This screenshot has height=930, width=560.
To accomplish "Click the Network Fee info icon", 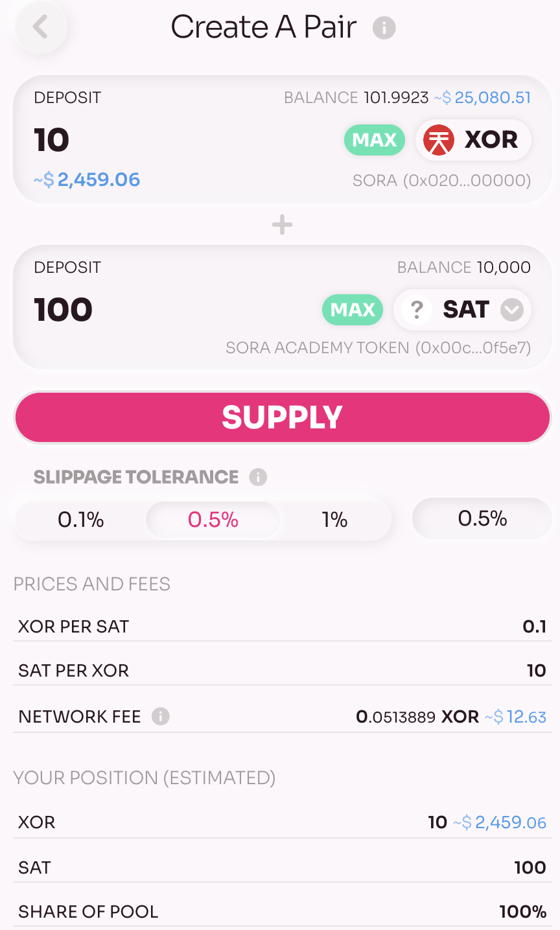I will 160,716.
